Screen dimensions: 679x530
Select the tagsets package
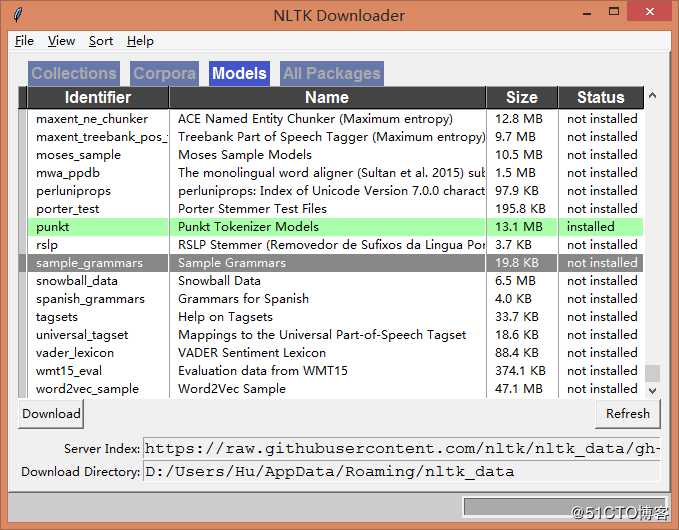click(x=57, y=317)
